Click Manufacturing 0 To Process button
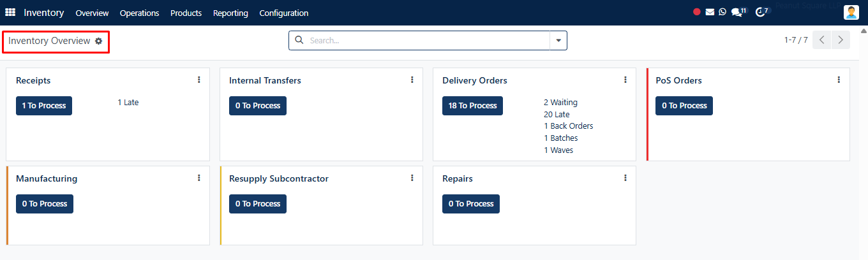 tap(45, 204)
